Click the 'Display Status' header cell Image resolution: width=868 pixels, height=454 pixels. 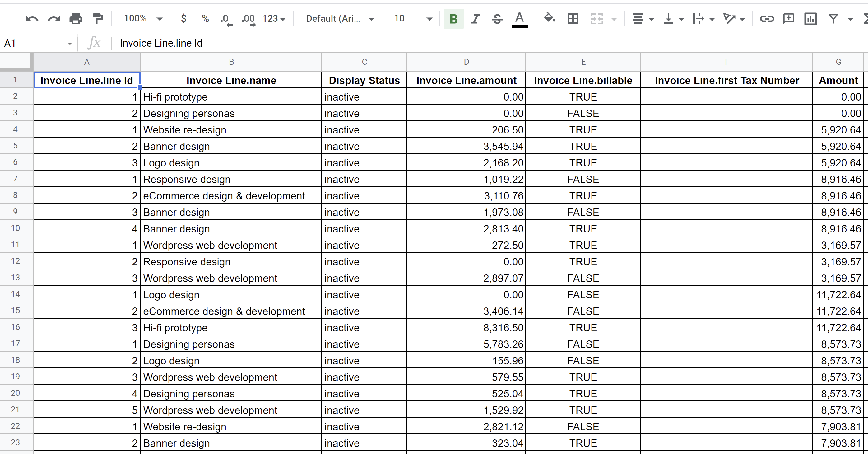(x=364, y=80)
